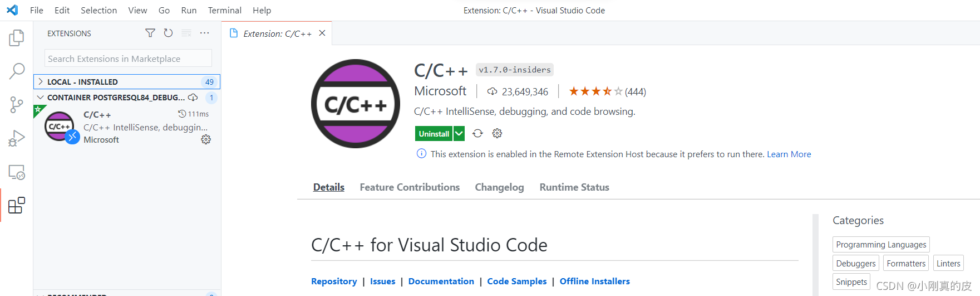Click the info icon beside remote host message
This screenshot has width=980, height=296.
(x=421, y=154)
